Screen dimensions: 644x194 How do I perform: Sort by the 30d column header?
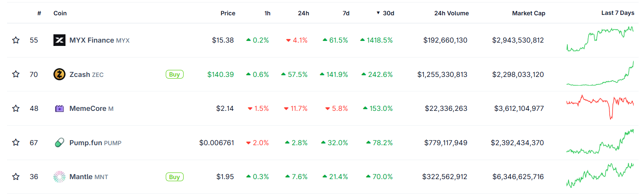pos(388,13)
